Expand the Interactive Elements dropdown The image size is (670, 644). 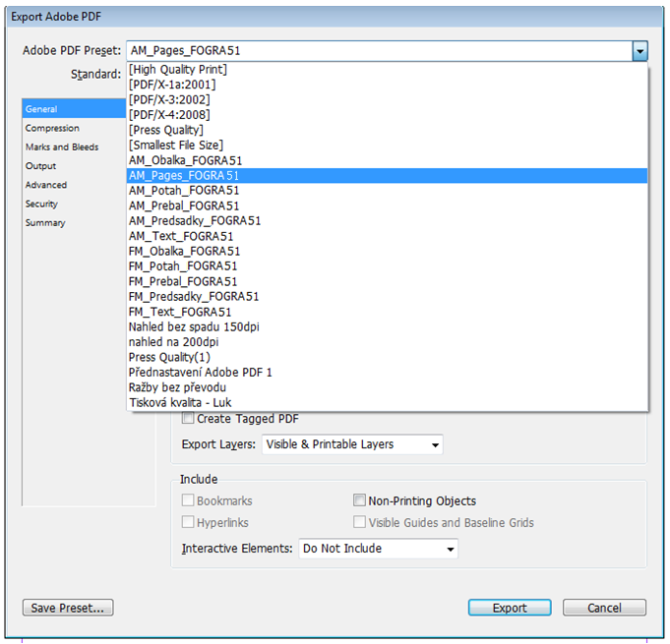pos(379,549)
